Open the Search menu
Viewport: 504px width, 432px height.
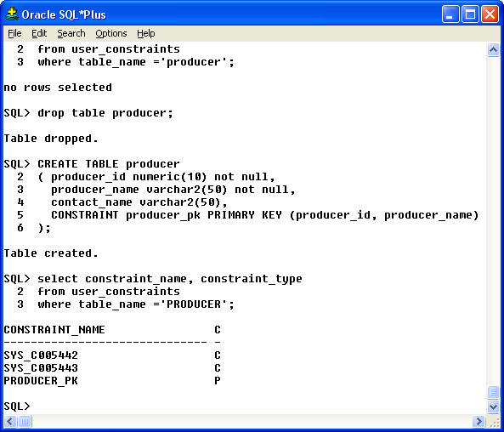click(x=71, y=33)
